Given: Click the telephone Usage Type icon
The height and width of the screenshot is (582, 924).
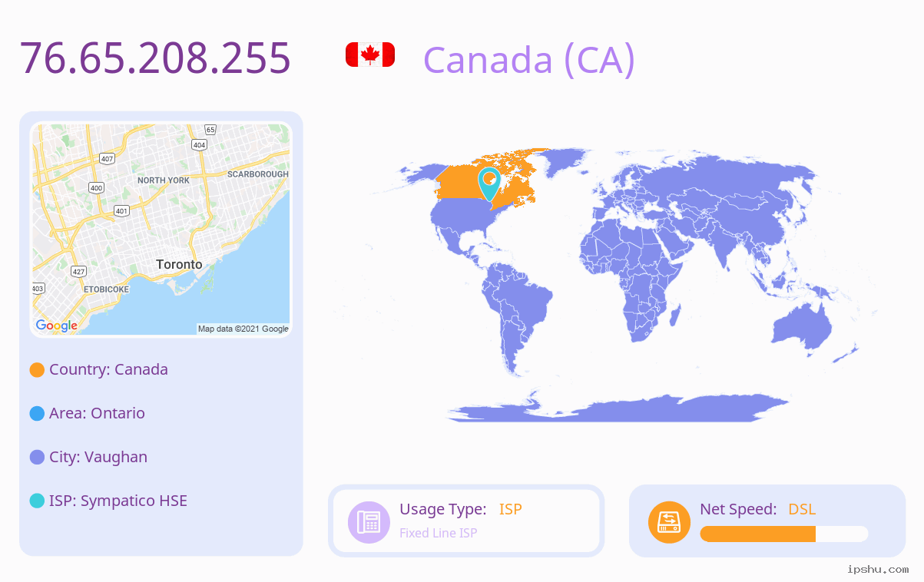Looking at the screenshot, I should coord(369,522).
